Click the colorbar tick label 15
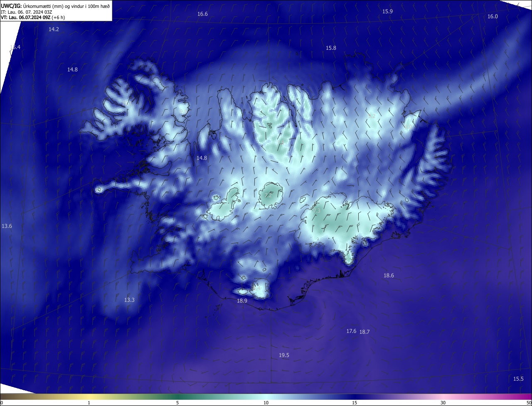This screenshot has height=406, width=532. 355,403
